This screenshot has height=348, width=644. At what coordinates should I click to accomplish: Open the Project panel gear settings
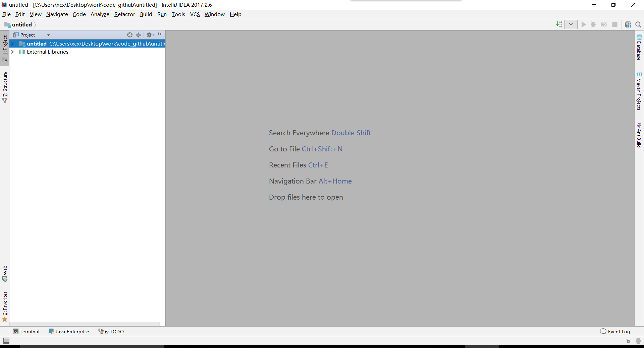150,35
